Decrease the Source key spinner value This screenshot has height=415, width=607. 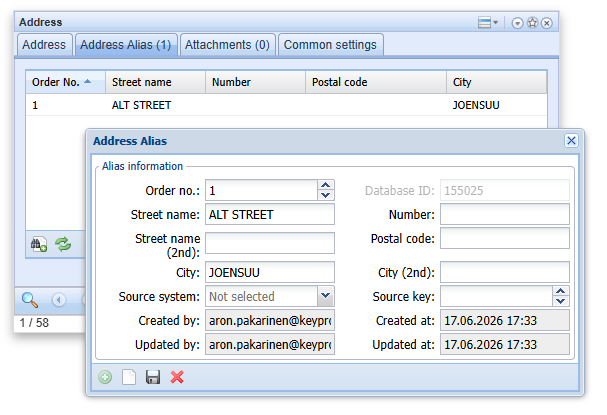(561, 301)
